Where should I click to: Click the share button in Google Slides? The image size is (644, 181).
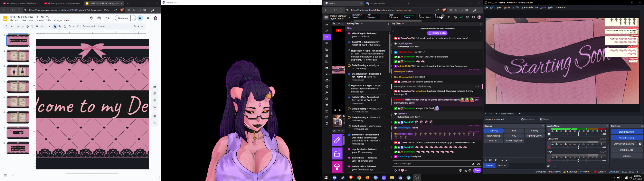140,18
